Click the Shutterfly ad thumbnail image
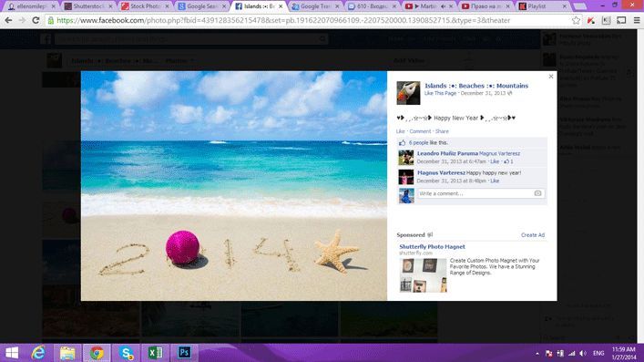 click(x=423, y=275)
